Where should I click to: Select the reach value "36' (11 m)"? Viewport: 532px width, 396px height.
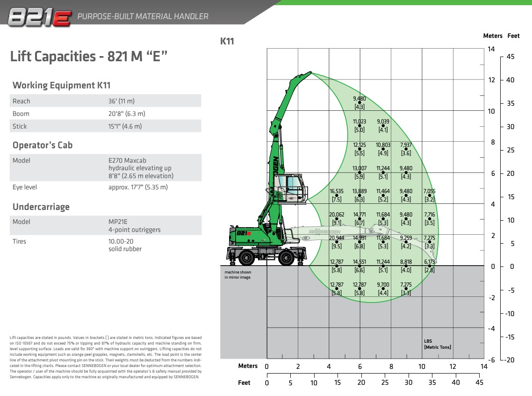[x=122, y=101]
